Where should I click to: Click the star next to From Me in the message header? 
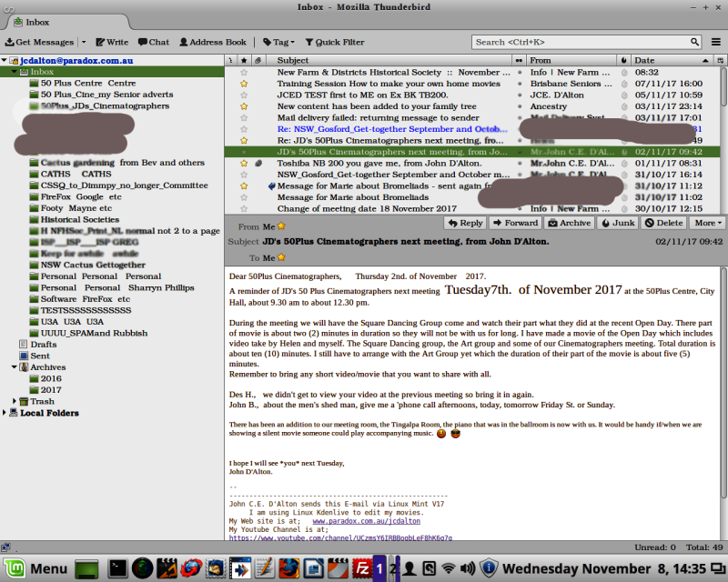(x=281, y=226)
